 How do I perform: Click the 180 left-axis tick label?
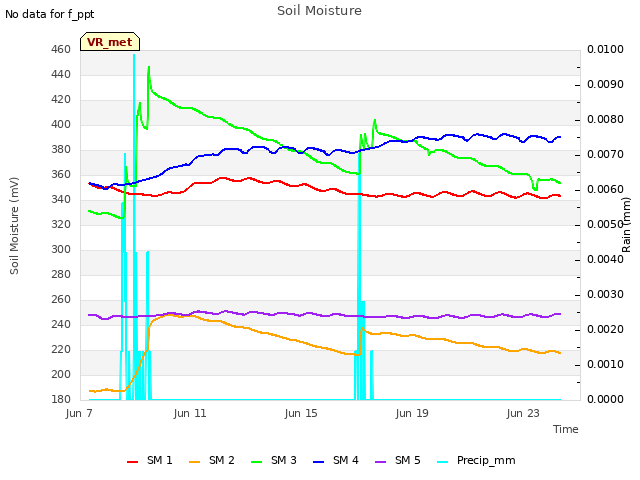[61, 399]
